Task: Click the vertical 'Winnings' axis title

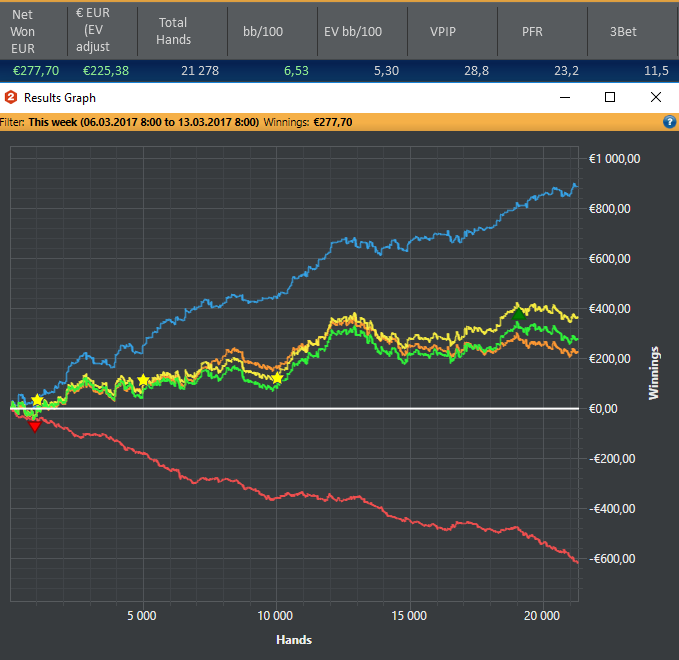Action: tap(653, 373)
